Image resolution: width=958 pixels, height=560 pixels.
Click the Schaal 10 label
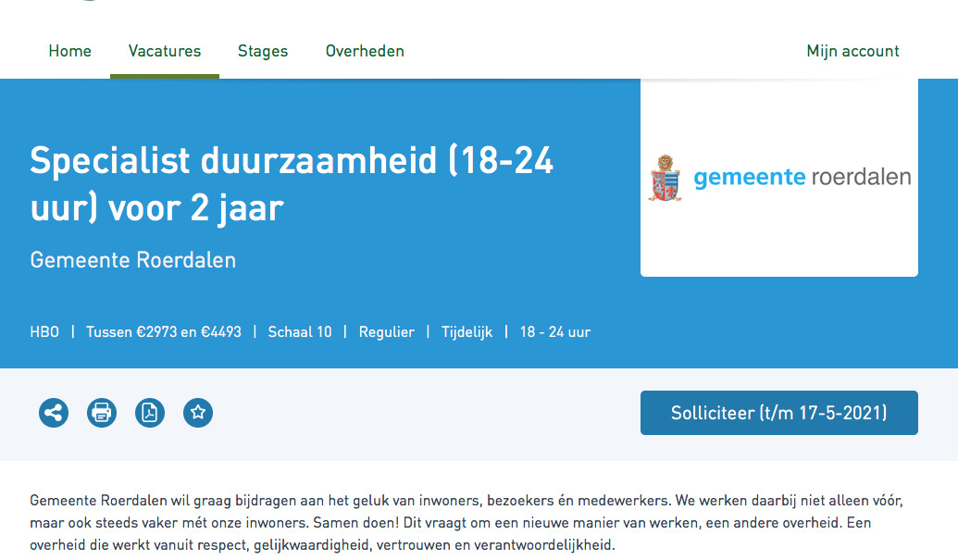(300, 332)
